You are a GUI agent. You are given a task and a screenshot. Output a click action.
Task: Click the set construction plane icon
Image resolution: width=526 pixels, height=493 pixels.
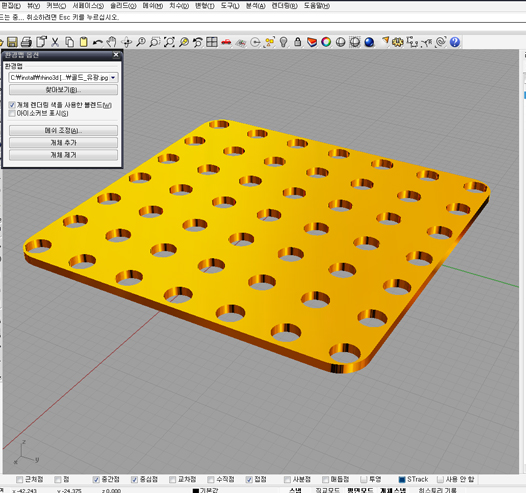click(241, 43)
